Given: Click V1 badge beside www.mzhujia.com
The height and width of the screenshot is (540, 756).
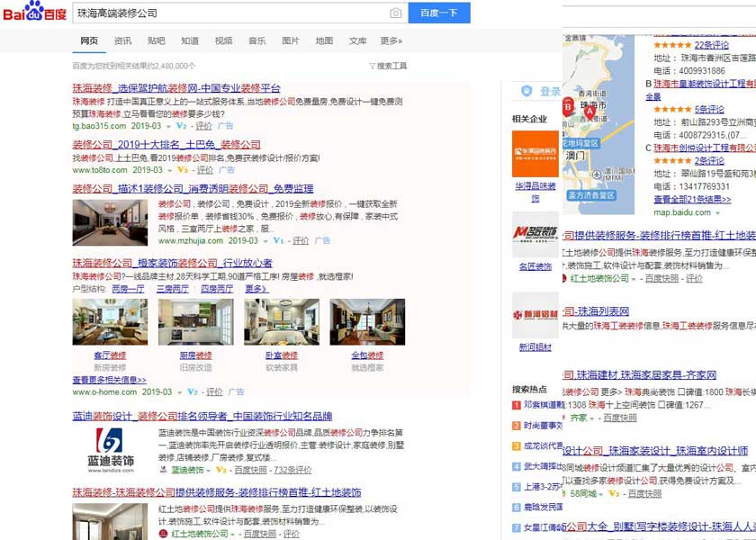Looking at the screenshot, I should [278, 240].
